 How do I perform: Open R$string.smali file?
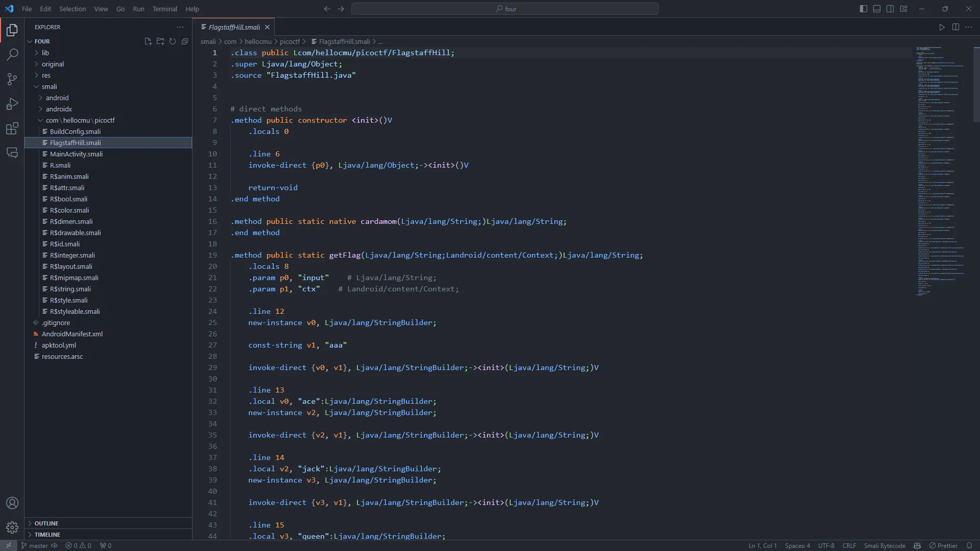[108, 289]
